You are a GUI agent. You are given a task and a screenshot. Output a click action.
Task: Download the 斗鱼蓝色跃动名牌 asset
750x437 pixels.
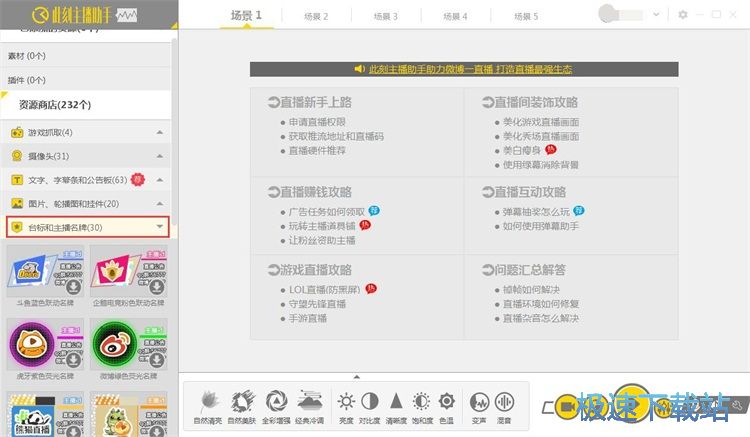tap(73, 286)
